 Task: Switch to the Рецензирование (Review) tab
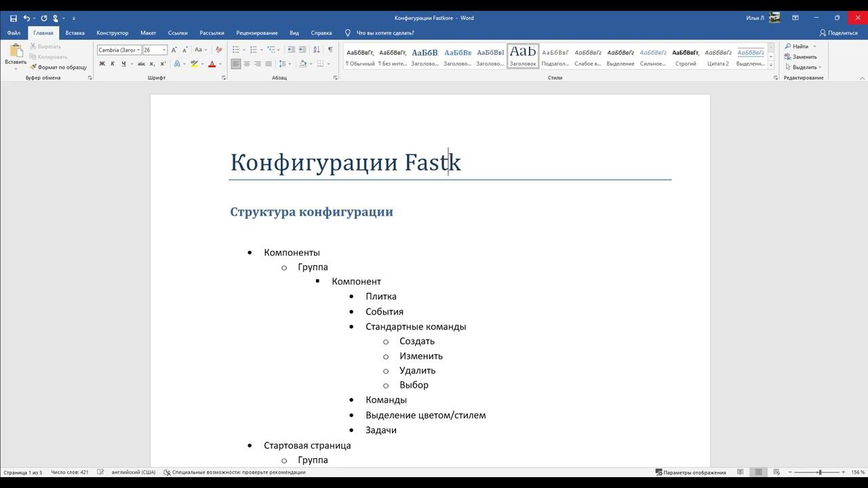(257, 33)
